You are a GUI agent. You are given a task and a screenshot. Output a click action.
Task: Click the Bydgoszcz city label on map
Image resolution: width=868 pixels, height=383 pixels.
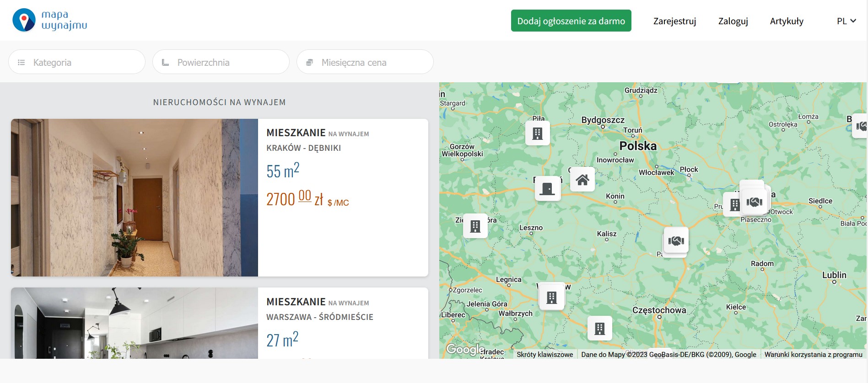coord(603,120)
